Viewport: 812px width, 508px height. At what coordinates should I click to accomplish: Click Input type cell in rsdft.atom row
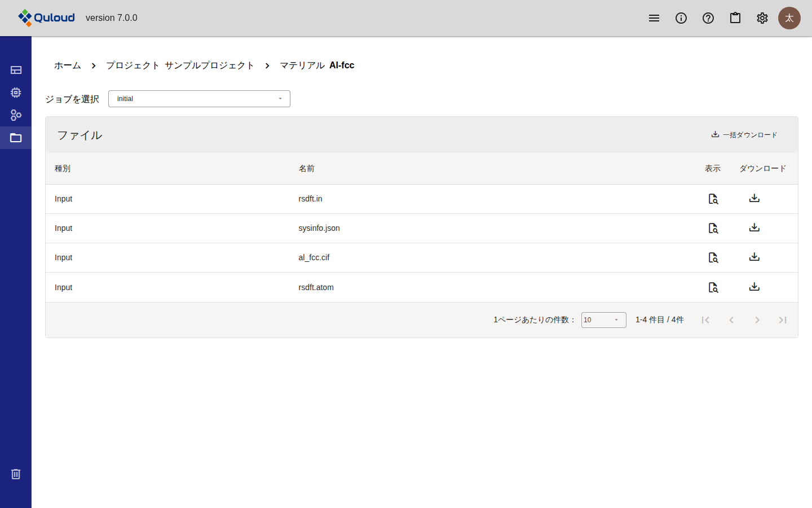pyautogui.click(x=64, y=287)
